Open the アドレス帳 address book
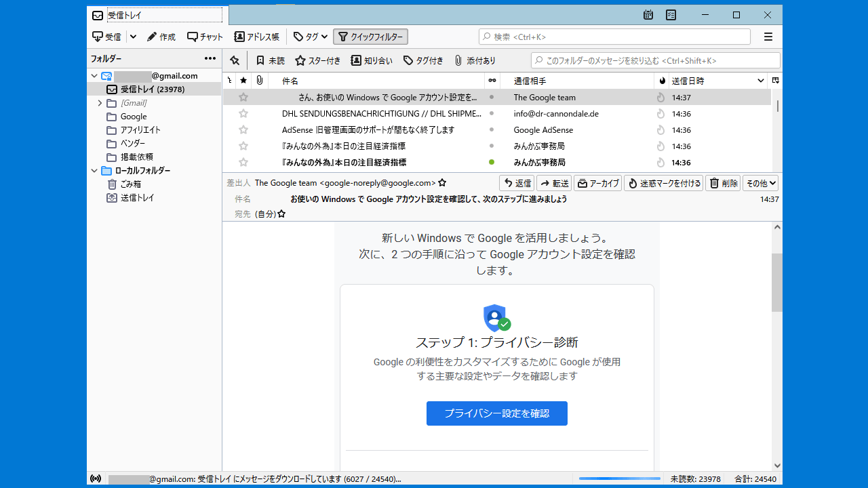Image resolution: width=868 pixels, height=488 pixels. 256,37
